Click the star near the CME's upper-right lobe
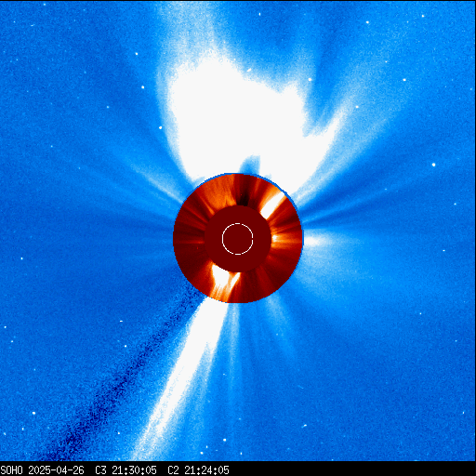 tap(310, 80)
